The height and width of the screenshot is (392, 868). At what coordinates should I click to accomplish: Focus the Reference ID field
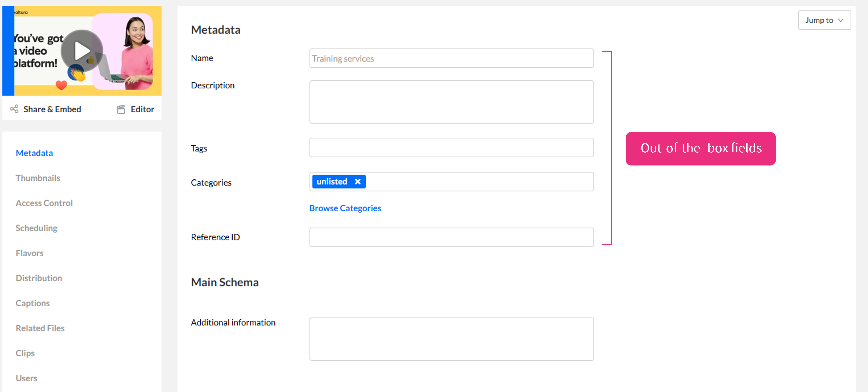451,237
